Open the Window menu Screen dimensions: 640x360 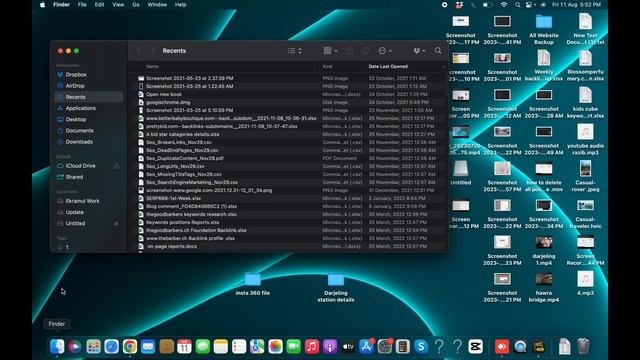coord(157,5)
